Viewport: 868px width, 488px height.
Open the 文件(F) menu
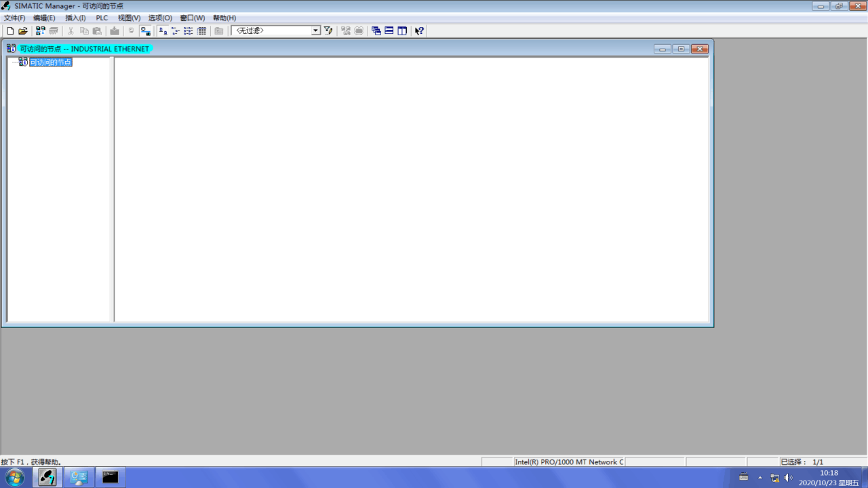click(14, 18)
